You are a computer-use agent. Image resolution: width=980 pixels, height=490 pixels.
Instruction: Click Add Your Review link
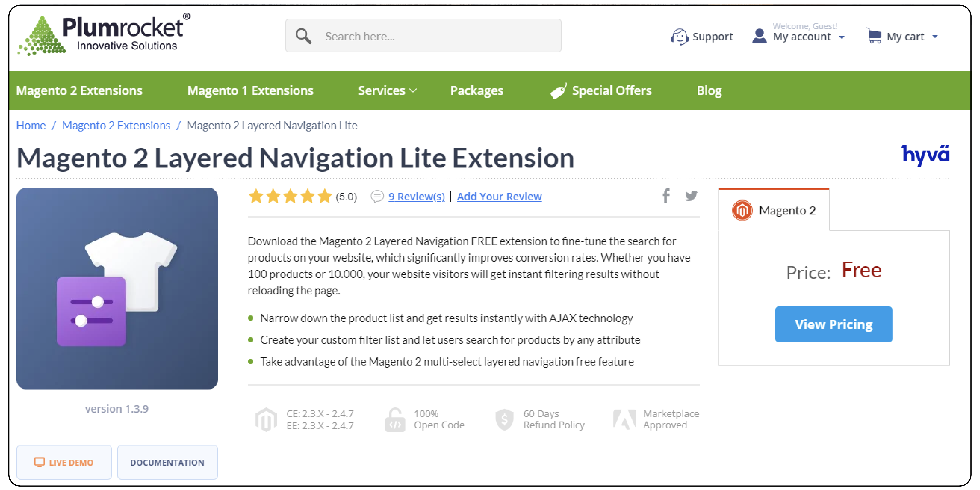pyautogui.click(x=499, y=196)
